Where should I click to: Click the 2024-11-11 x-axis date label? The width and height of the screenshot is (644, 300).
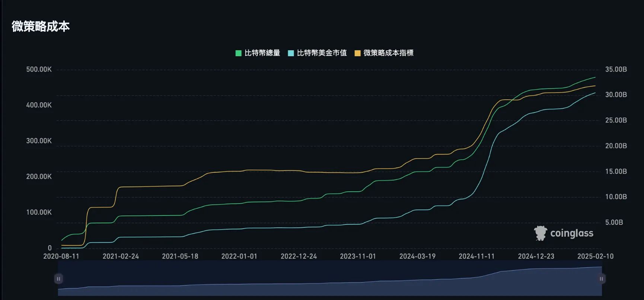pos(476,256)
